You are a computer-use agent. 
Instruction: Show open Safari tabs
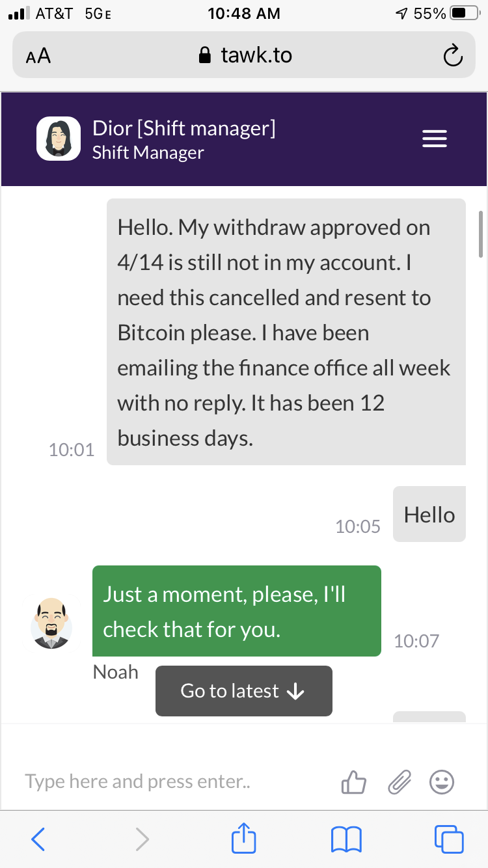(x=448, y=839)
